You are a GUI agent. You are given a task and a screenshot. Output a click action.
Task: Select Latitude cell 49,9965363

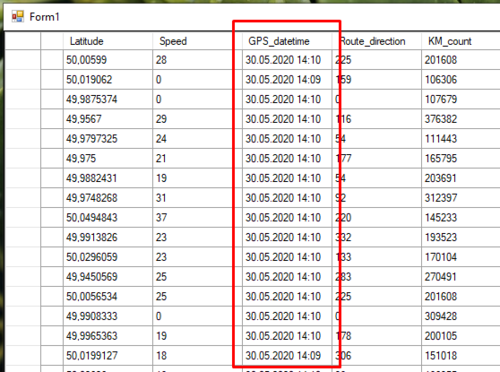108,336
